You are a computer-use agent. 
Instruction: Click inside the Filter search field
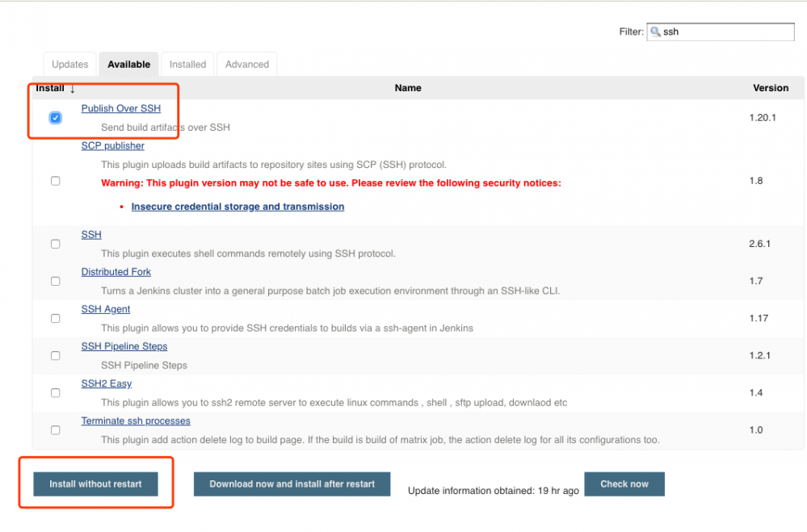click(727, 31)
